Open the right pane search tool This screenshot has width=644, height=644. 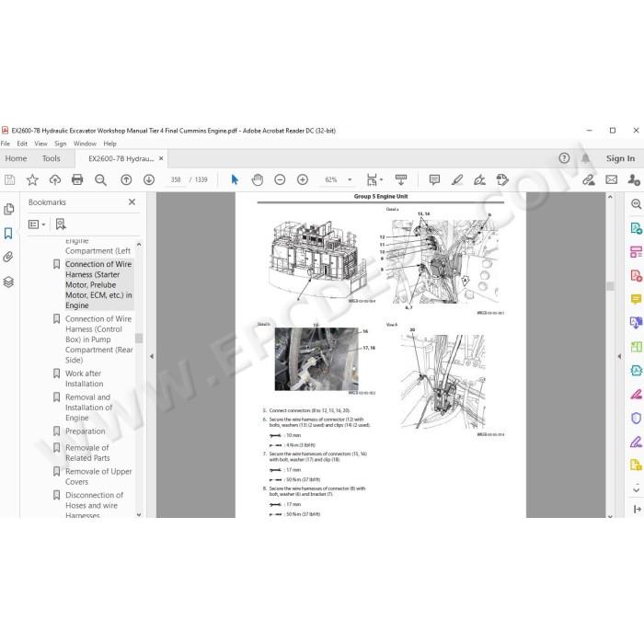click(636, 204)
